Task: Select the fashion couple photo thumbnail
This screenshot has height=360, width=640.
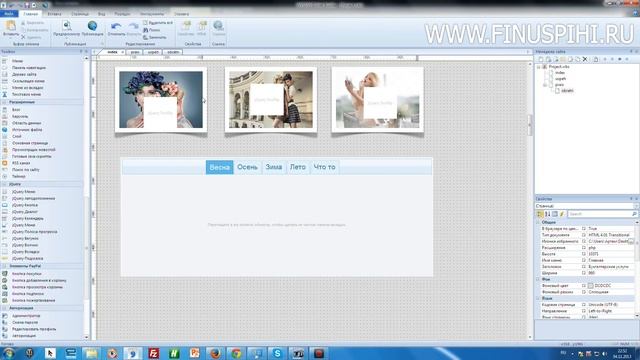Action: [x=271, y=100]
